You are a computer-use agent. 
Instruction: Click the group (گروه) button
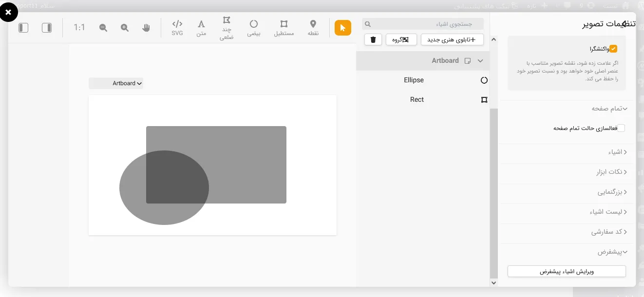(x=401, y=39)
